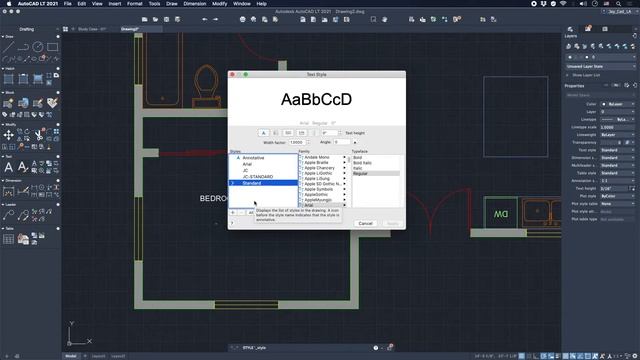Click the add style plus button

coord(233,212)
